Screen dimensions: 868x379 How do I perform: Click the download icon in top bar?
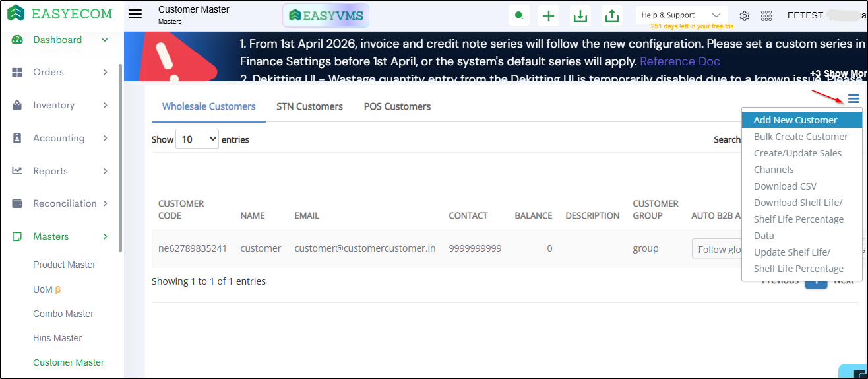click(x=580, y=15)
